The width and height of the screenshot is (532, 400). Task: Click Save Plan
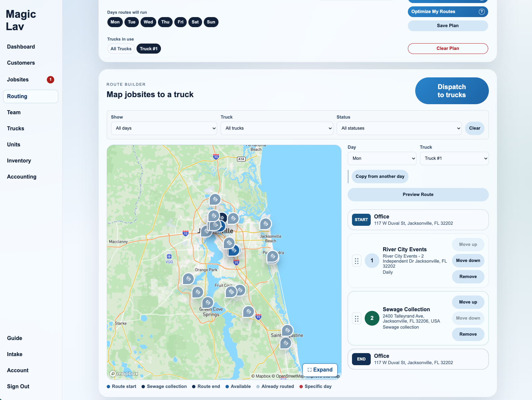click(x=448, y=26)
